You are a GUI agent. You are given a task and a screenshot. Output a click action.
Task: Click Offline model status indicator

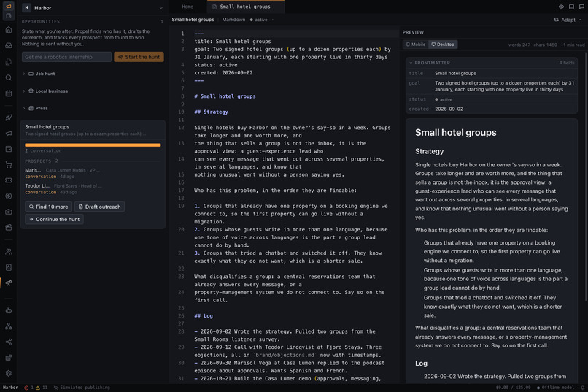[555, 388]
